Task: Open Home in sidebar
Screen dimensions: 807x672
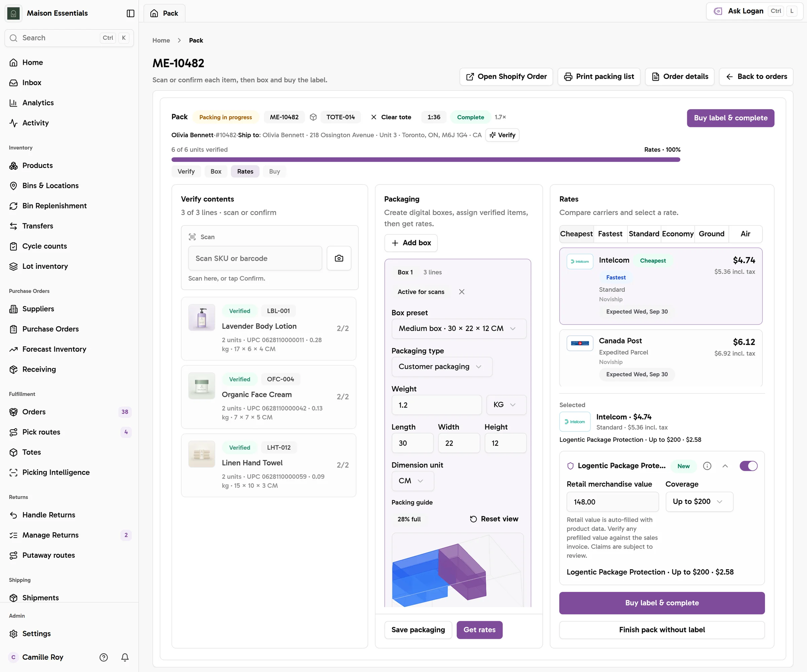Action: point(69,62)
